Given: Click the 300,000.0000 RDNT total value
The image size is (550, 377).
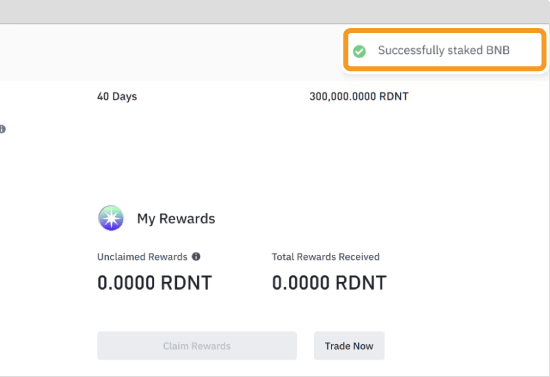Looking at the screenshot, I should (359, 96).
